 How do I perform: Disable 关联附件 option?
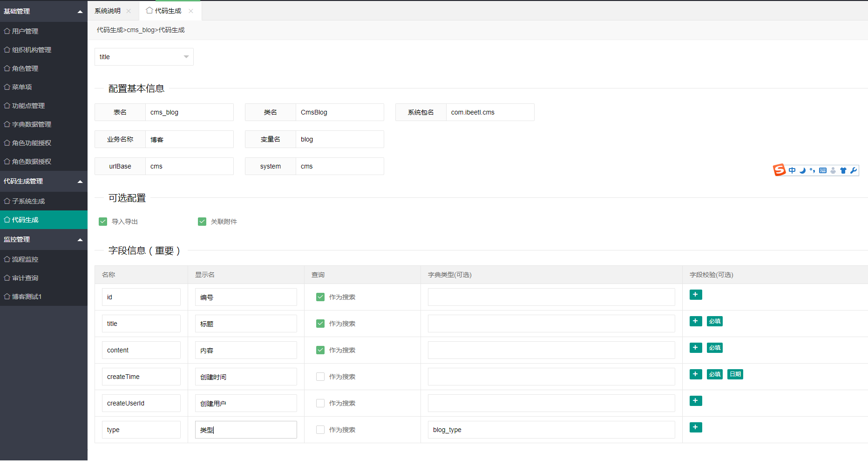click(202, 222)
